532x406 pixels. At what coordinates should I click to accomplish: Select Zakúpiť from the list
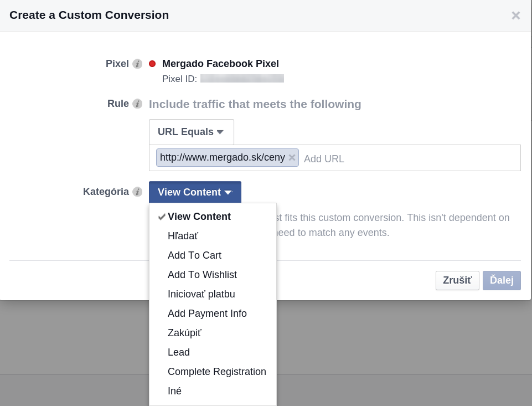(184, 333)
